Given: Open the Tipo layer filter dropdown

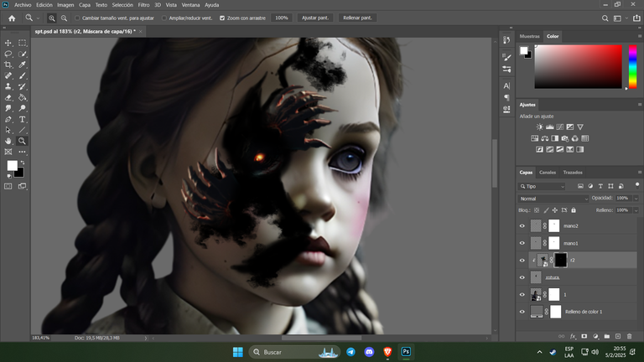Looking at the screenshot, I should coord(542,186).
